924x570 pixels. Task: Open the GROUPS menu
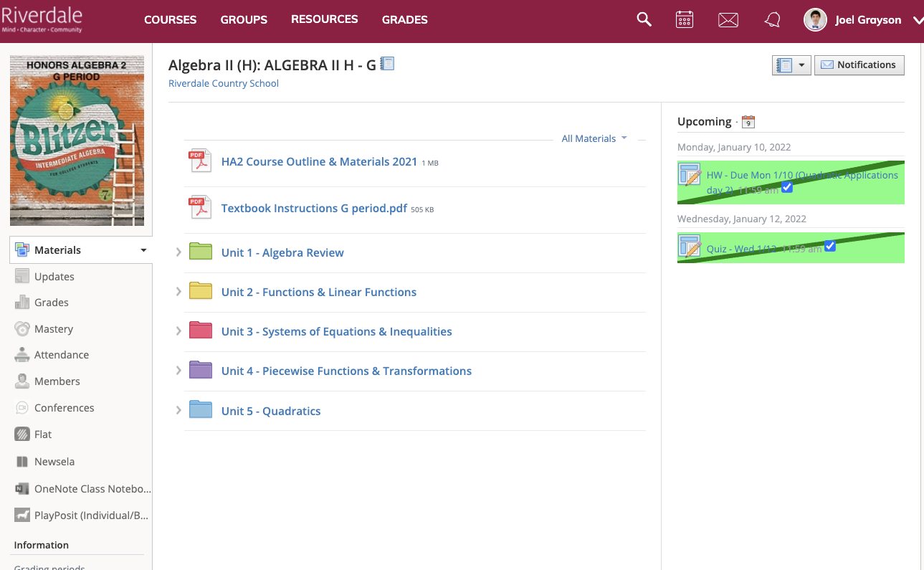244,20
